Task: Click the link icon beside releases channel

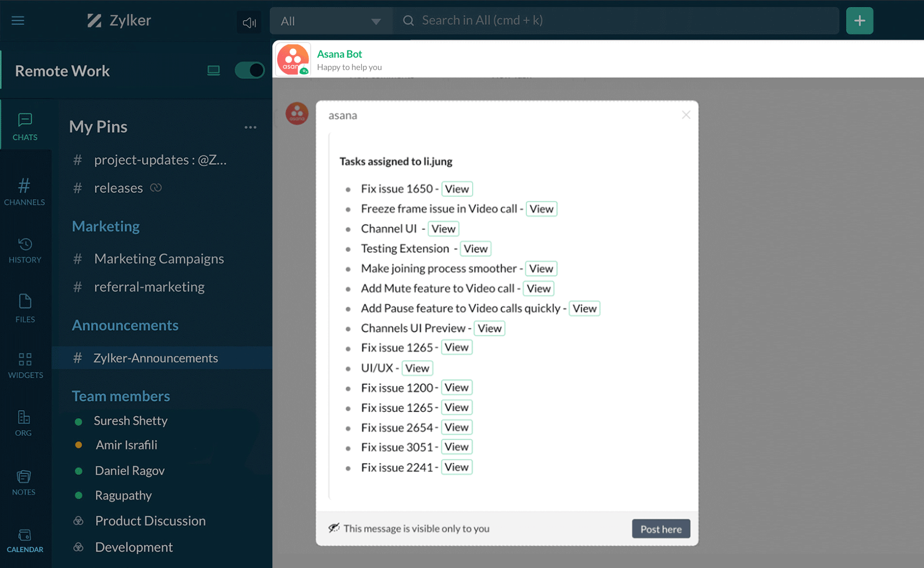Action: coord(156,187)
